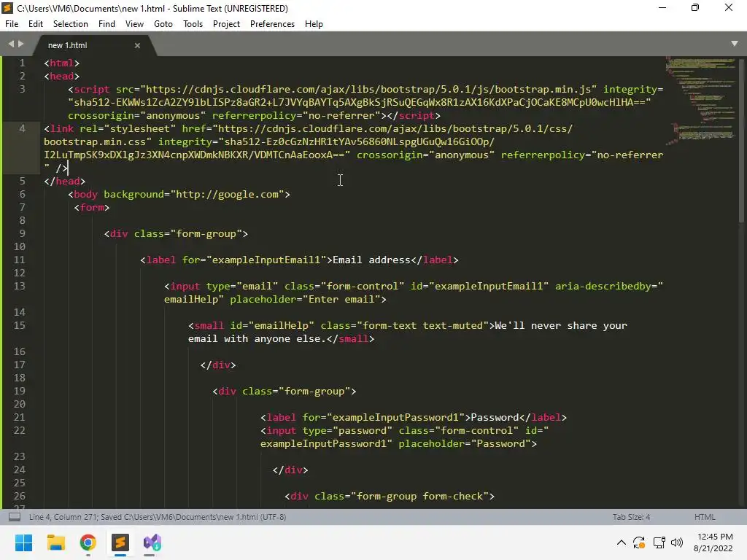
Task: Open the View menu
Action: [134, 24]
